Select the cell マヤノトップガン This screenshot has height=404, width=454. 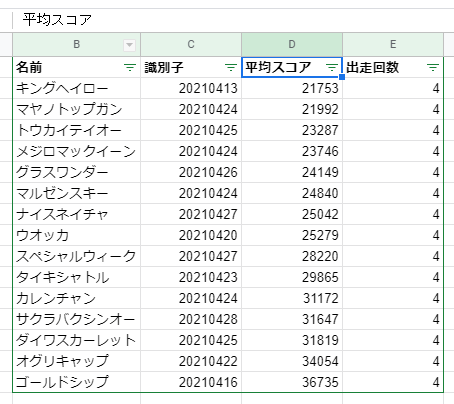click(77, 109)
